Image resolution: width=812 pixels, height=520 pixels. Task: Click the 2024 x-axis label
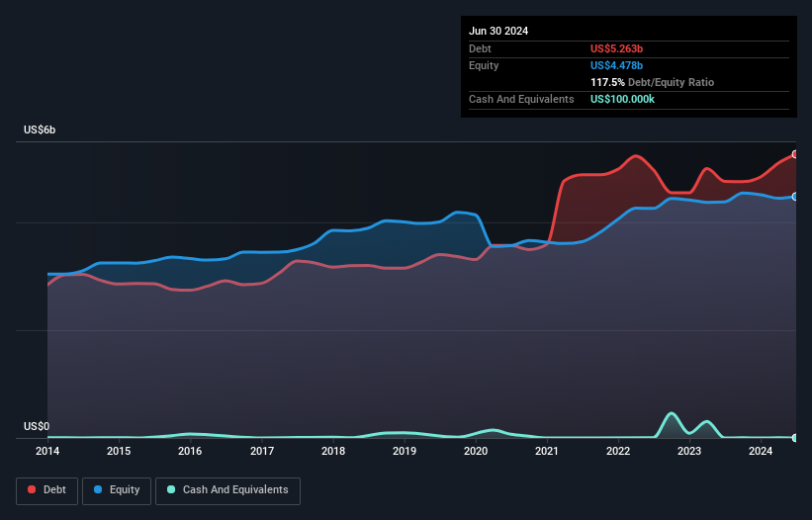[x=761, y=451]
